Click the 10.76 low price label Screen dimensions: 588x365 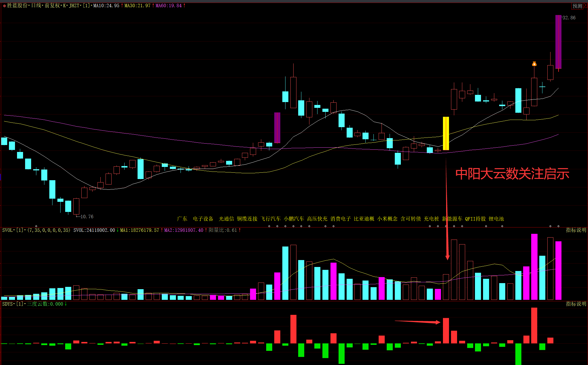(x=87, y=217)
